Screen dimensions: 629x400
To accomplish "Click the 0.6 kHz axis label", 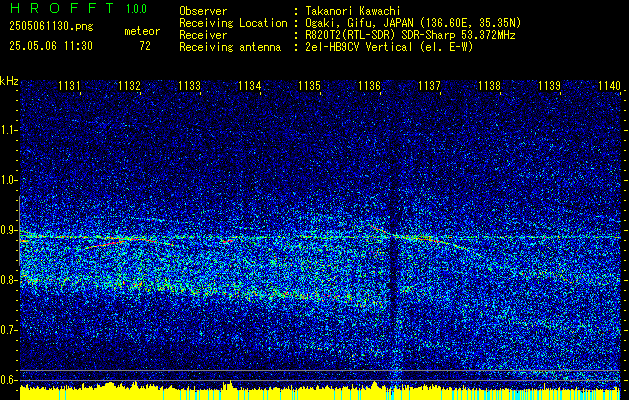I will 9,380.
